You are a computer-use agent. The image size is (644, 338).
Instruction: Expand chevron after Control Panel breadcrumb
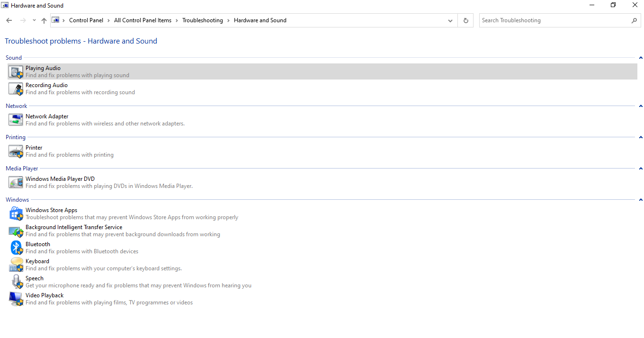click(108, 20)
